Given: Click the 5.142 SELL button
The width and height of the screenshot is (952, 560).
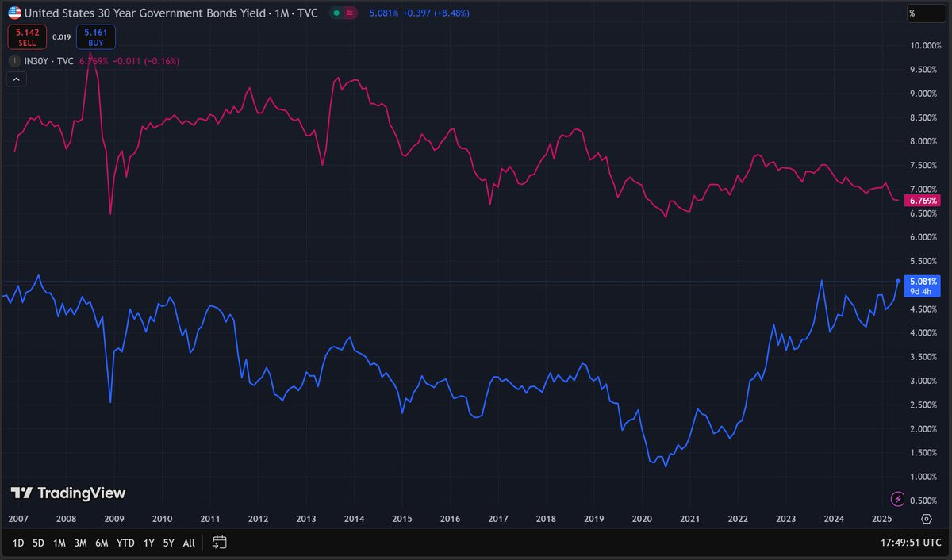Looking at the screenshot, I should 27,37.
